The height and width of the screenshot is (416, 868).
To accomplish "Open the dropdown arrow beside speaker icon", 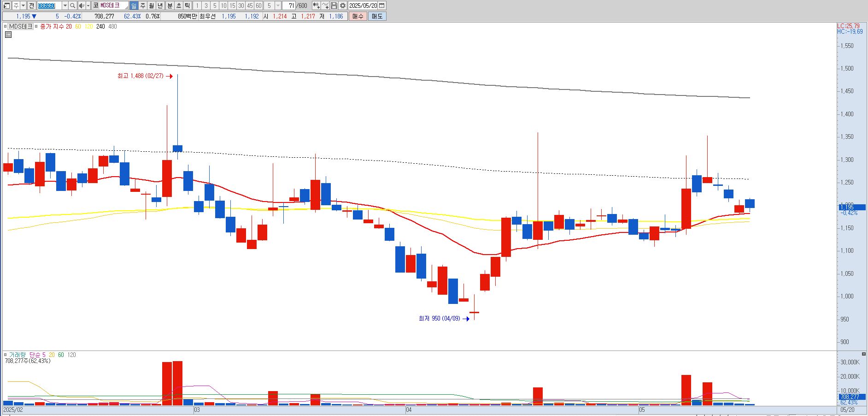I will click(x=88, y=6).
